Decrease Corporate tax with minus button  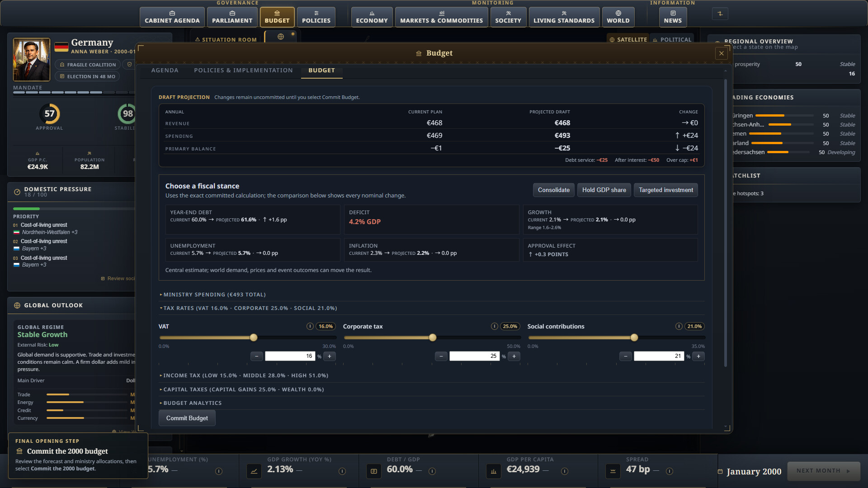tap(441, 357)
